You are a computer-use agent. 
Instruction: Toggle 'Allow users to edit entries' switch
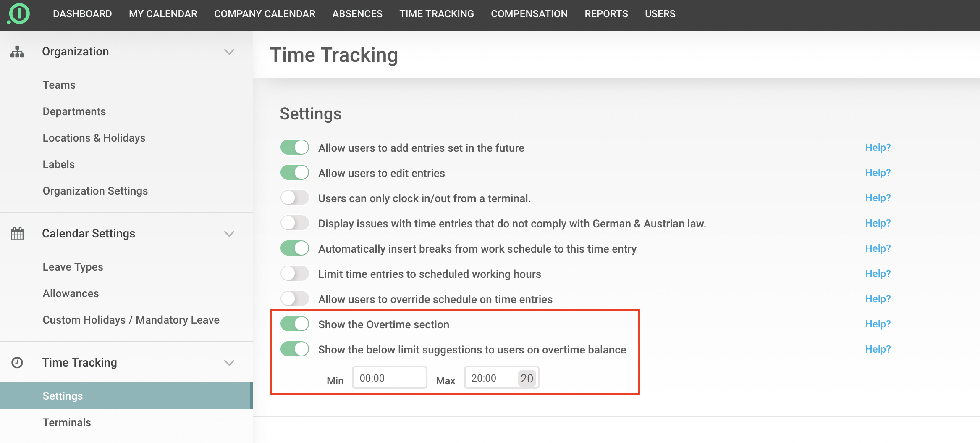coord(295,173)
